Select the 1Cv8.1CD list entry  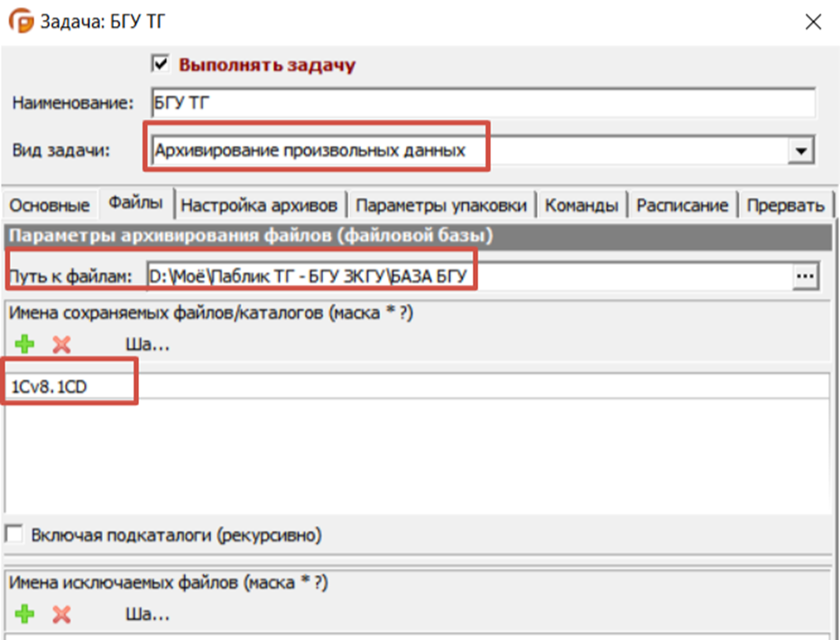pyautogui.click(x=418, y=386)
